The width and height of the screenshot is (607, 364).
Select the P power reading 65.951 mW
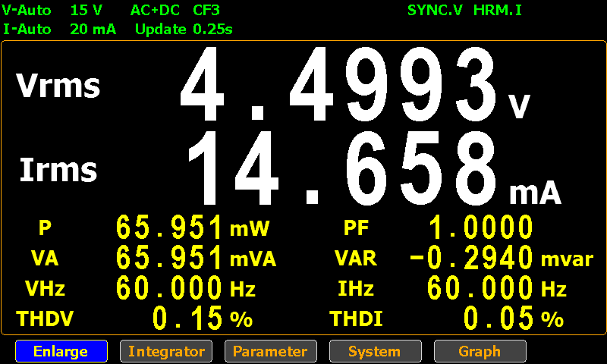pyautogui.click(x=170, y=227)
